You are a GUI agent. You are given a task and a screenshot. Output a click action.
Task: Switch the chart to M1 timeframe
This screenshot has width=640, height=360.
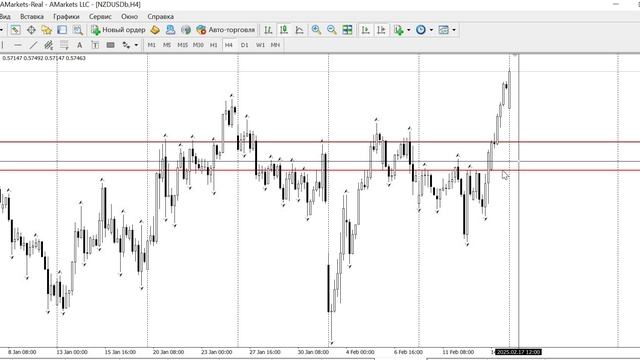[x=151, y=45]
